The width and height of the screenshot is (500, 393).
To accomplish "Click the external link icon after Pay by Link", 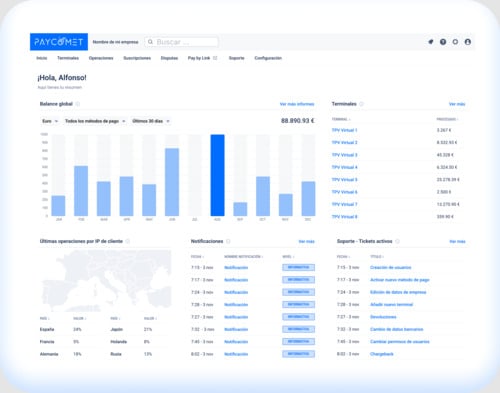I will pyautogui.click(x=215, y=58).
